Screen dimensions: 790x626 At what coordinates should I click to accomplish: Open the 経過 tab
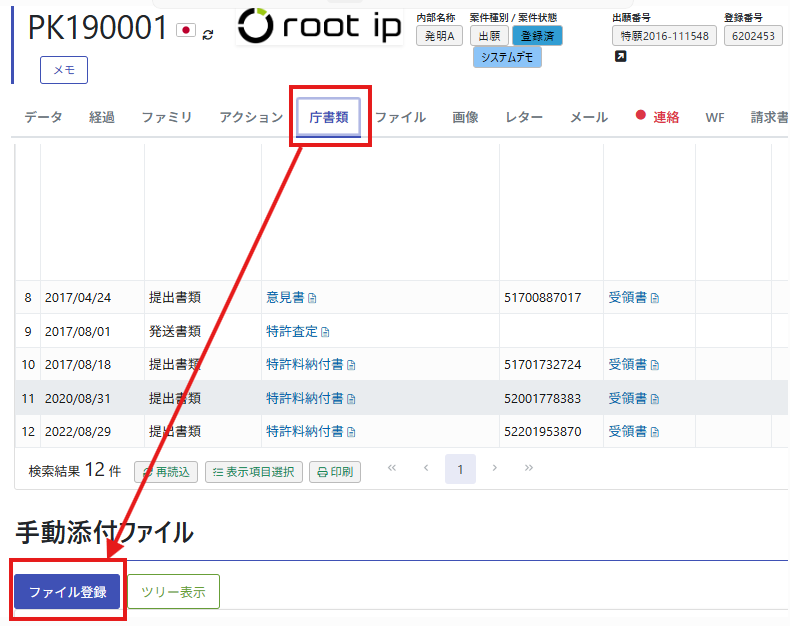coord(102,117)
